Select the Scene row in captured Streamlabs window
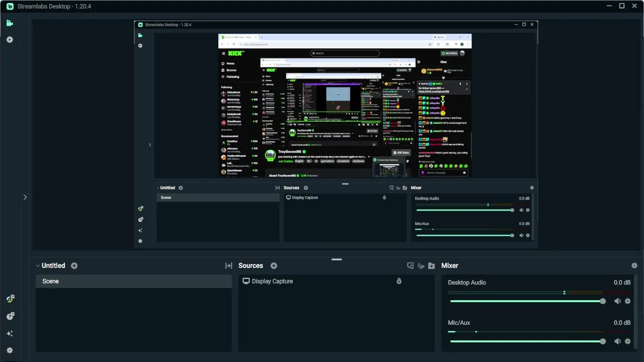 click(x=218, y=198)
